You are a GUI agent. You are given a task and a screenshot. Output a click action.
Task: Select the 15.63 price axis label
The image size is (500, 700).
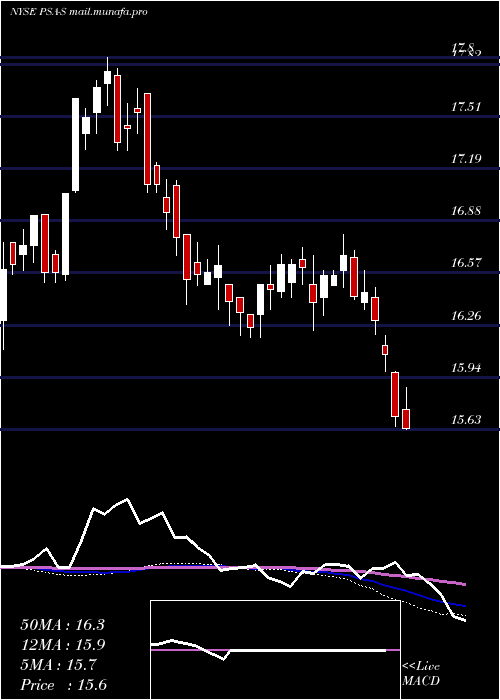[x=466, y=420]
